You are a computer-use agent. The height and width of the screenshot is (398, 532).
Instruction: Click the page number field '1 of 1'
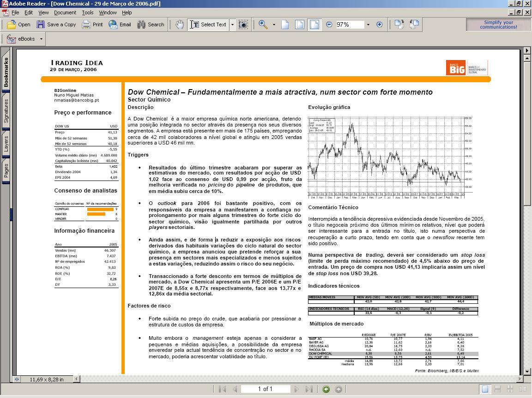pos(266,389)
